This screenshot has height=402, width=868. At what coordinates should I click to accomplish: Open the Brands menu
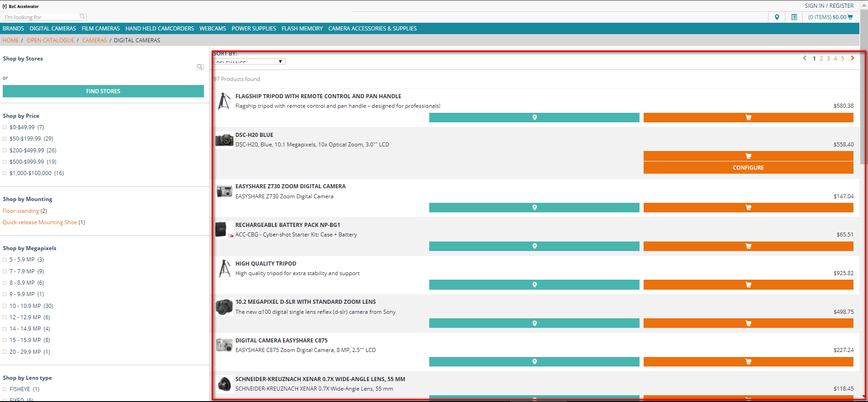13,28
